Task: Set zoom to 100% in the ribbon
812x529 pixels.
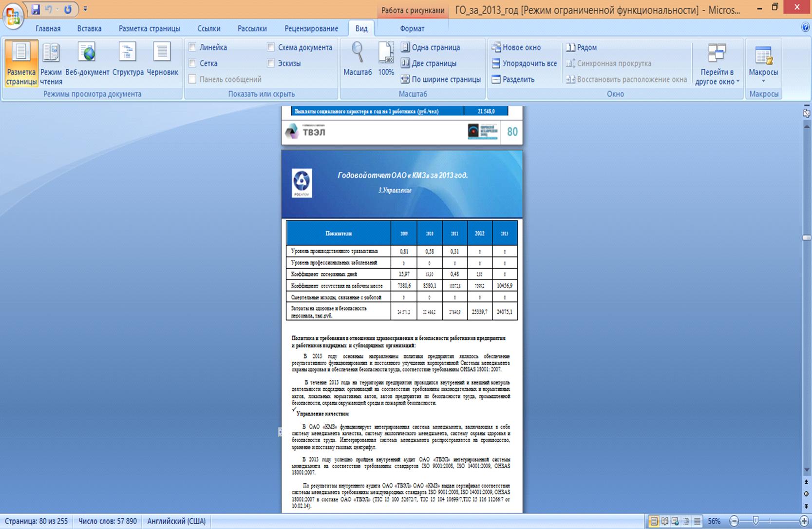Action: coord(386,59)
